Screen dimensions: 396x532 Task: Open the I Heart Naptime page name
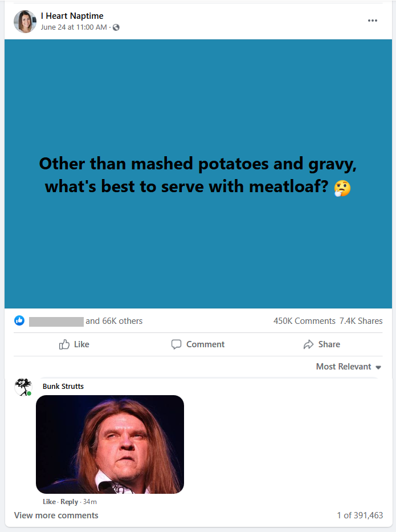click(72, 16)
